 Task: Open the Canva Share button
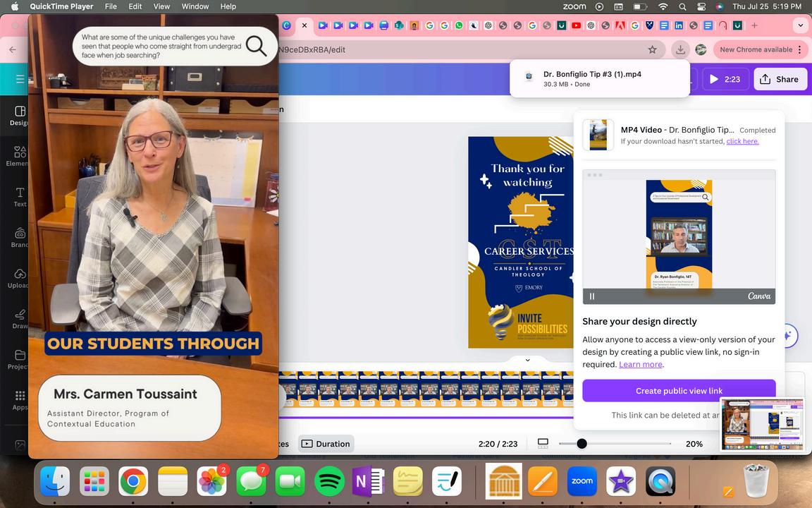pyautogui.click(x=780, y=79)
